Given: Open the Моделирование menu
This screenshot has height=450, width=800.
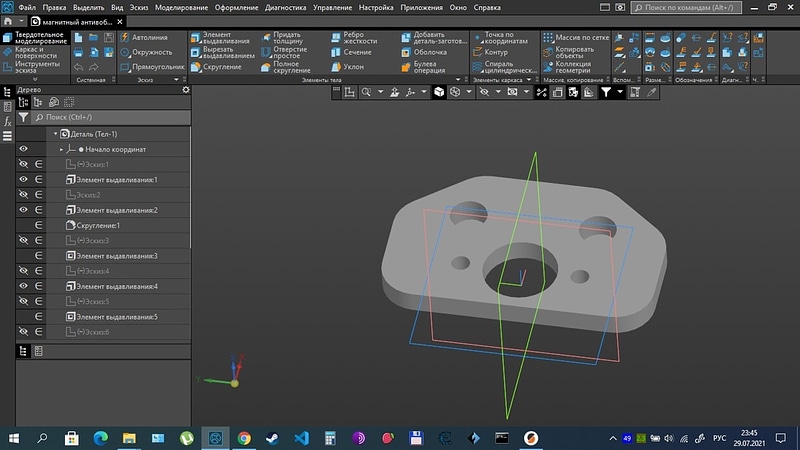Looking at the screenshot, I should click(x=181, y=8).
